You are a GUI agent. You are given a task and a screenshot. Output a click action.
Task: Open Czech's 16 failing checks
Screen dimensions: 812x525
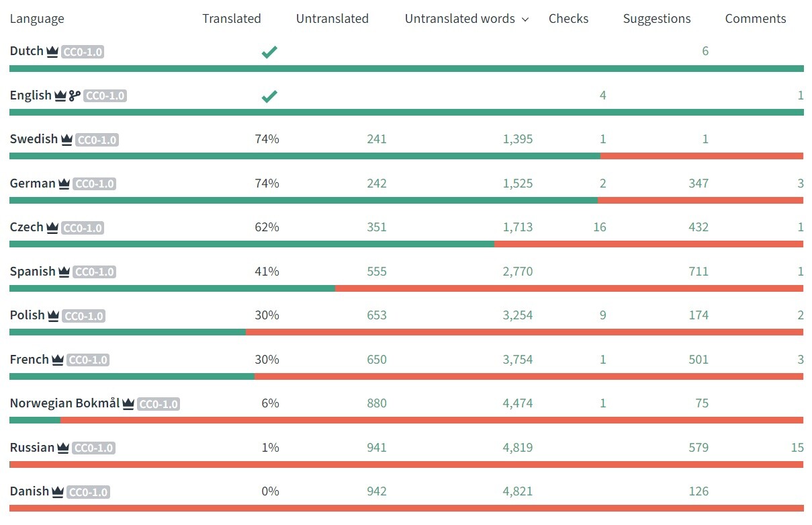pos(600,227)
